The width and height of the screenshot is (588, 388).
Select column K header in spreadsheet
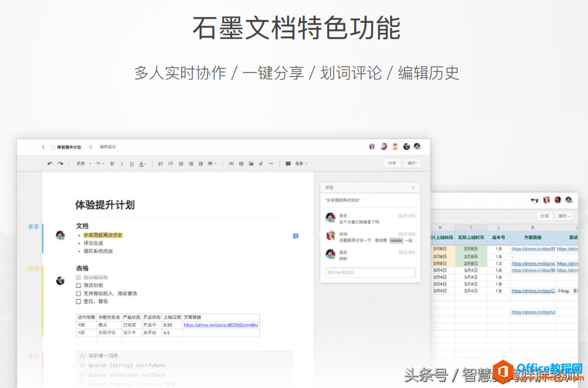coord(532,227)
